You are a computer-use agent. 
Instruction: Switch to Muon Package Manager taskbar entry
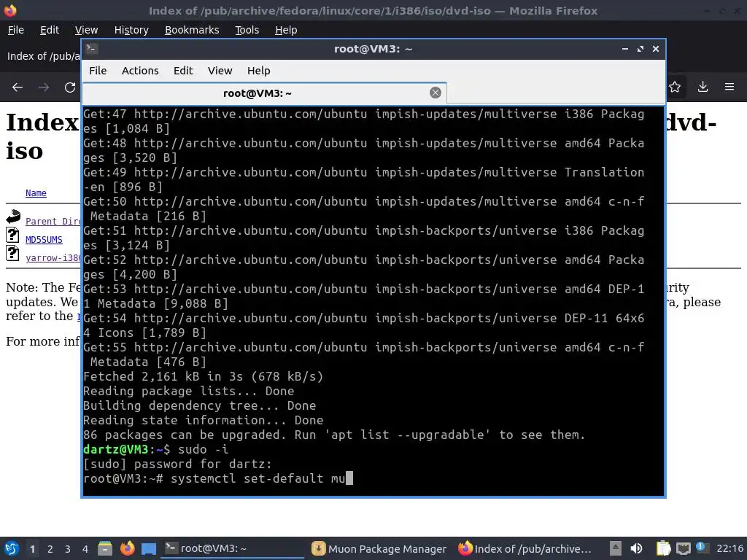pos(379,548)
